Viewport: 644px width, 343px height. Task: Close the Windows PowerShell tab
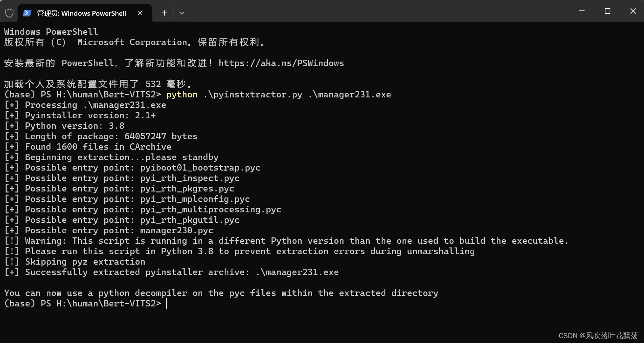(140, 13)
